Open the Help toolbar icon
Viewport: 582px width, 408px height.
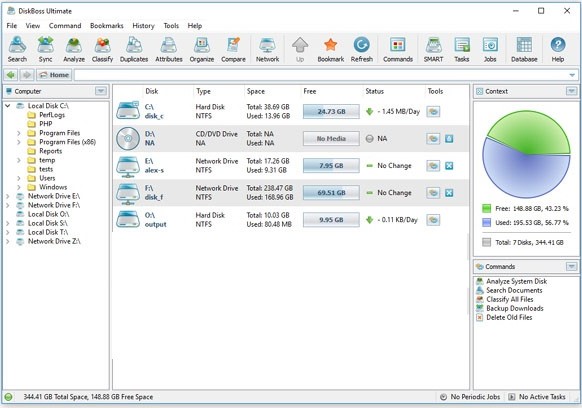[x=558, y=49]
